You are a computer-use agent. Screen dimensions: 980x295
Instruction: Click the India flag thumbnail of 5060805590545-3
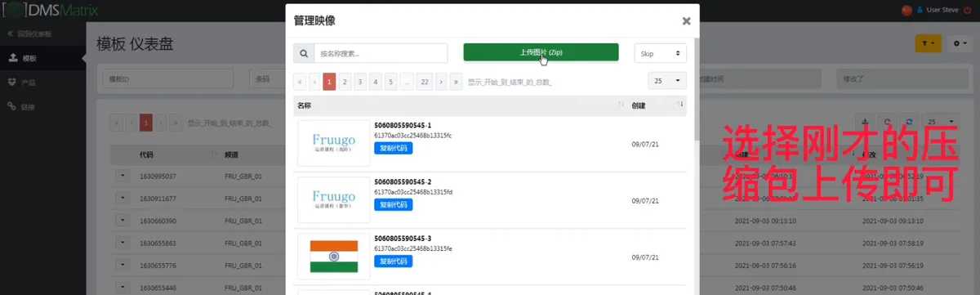[x=333, y=257]
